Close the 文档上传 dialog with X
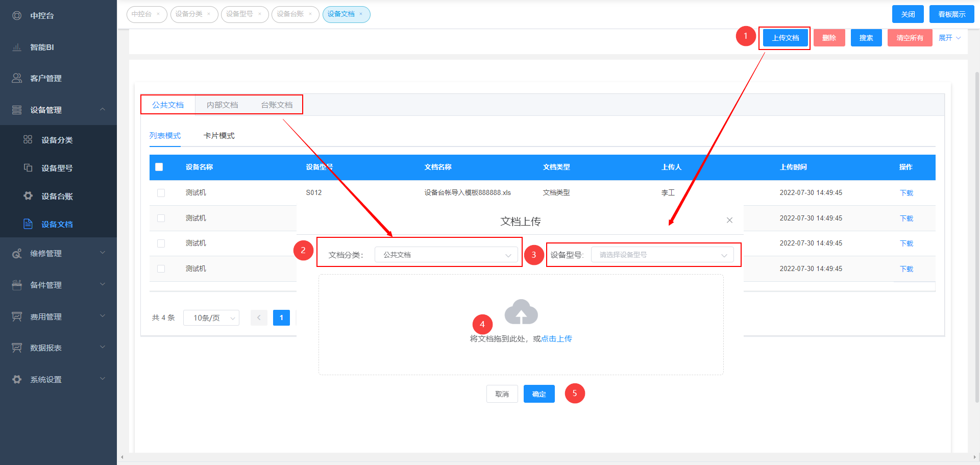Image resolution: width=980 pixels, height=465 pixels. click(x=729, y=221)
